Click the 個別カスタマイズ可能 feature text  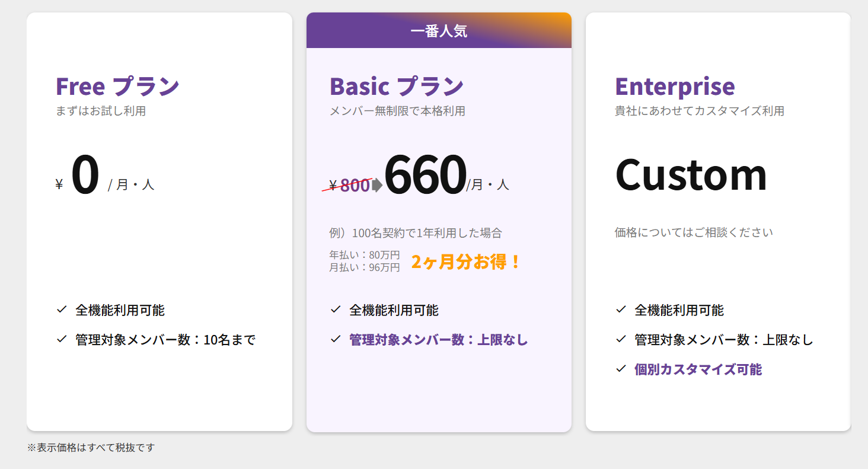698,369
